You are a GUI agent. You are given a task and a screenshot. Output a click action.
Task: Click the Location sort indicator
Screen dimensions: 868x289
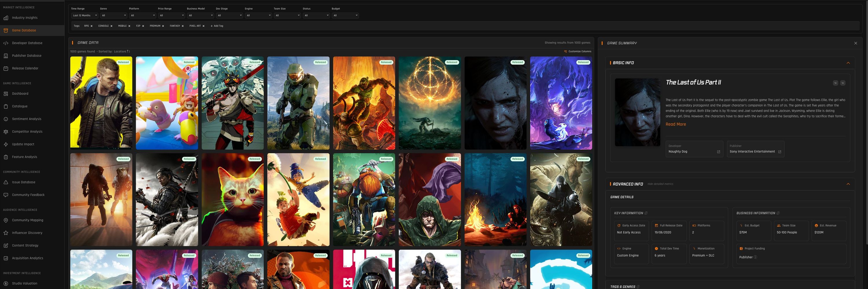(122, 51)
